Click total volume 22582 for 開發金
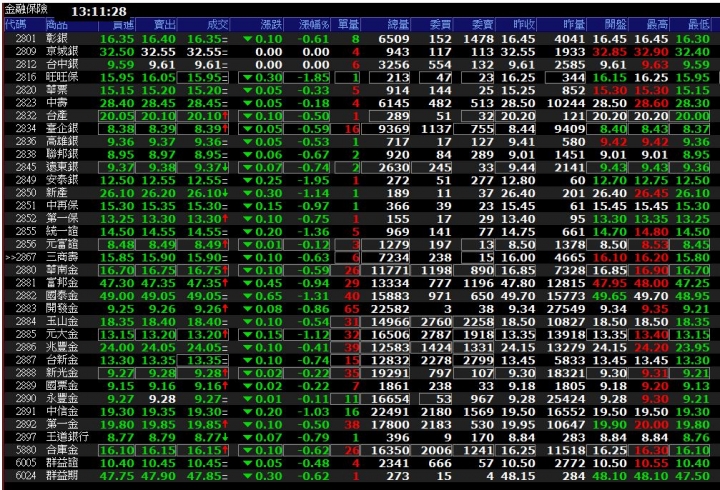The image size is (720, 490). coord(390,309)
